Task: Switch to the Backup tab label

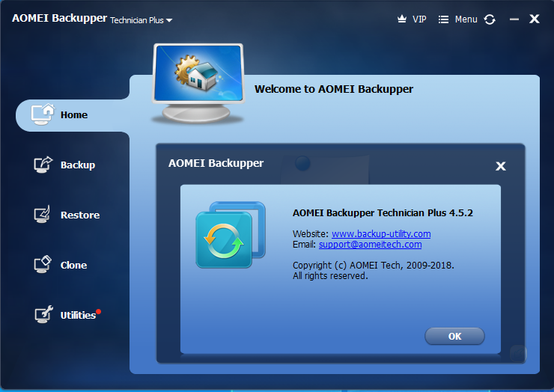Action: coord(78,165)
